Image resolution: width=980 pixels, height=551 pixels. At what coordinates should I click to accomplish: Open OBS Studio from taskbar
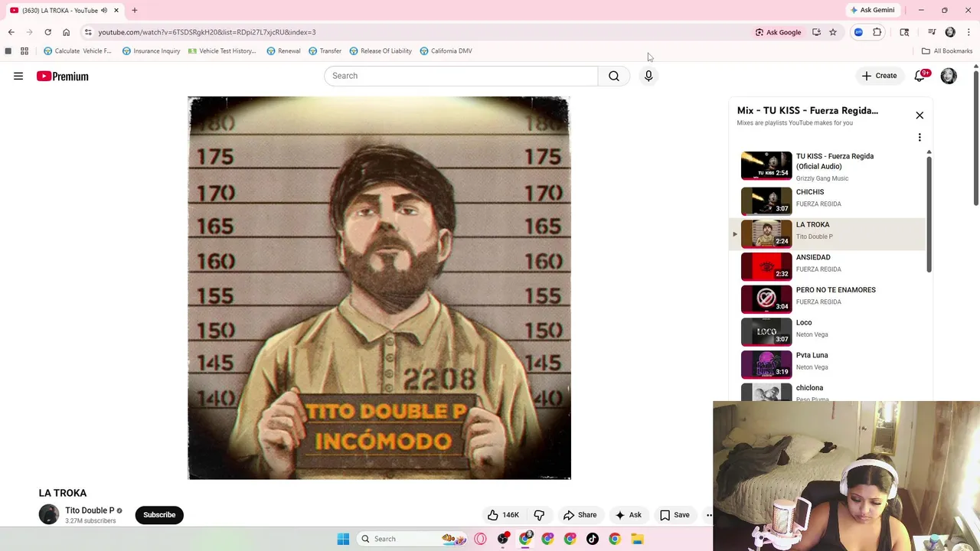(503, 539)
